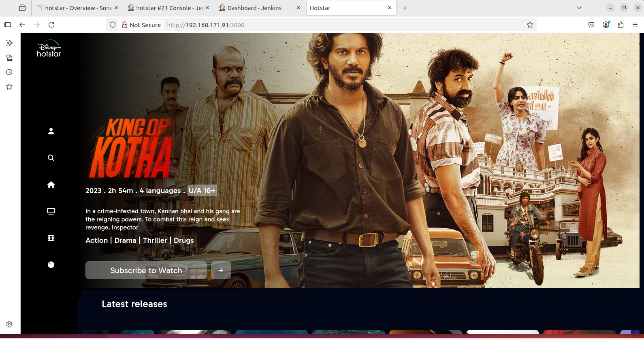Go back to previous page
The height and width of the screenshot is (359, 644).
click(22, 25)
